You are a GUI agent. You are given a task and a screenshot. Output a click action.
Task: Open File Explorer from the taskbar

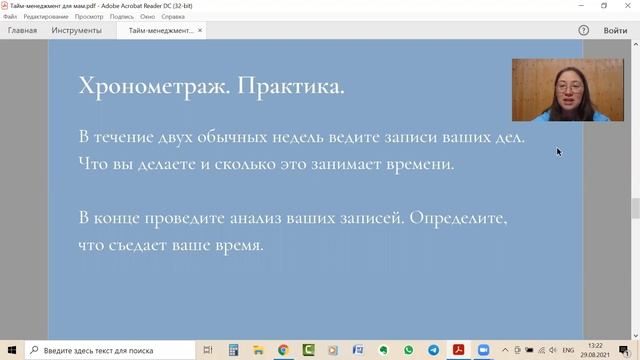click(258, 350)
